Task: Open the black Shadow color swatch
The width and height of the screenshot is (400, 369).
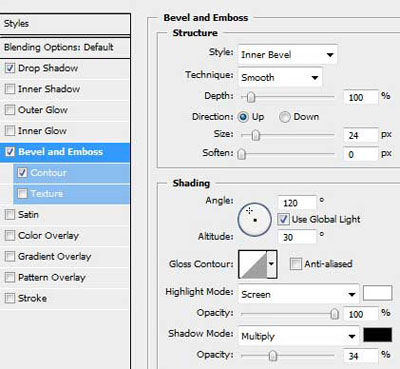Action: point(377,335)
